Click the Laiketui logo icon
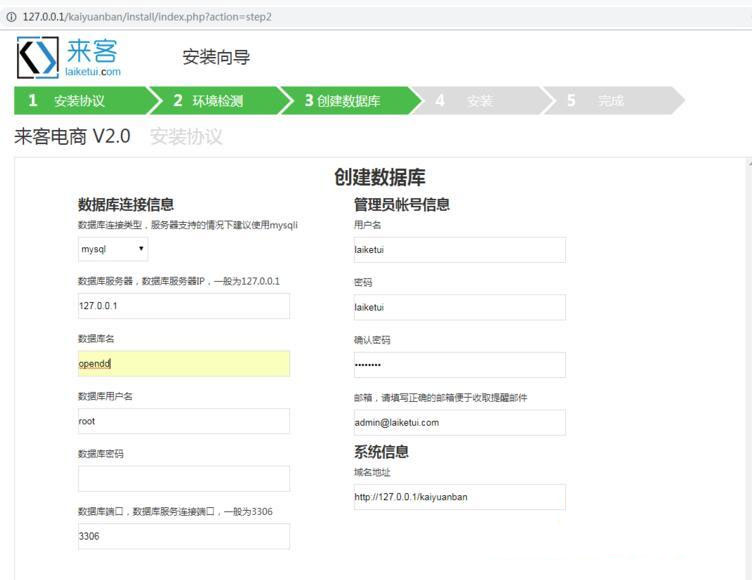 [38, 57]
